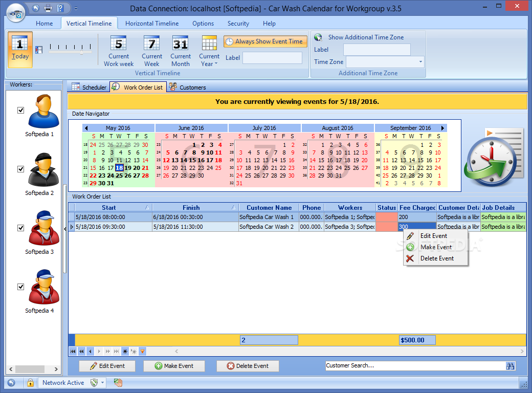Click the Label field in Vertical Timeline group
Viewport: 532px width, 393px height.
(x=272, y=58)
